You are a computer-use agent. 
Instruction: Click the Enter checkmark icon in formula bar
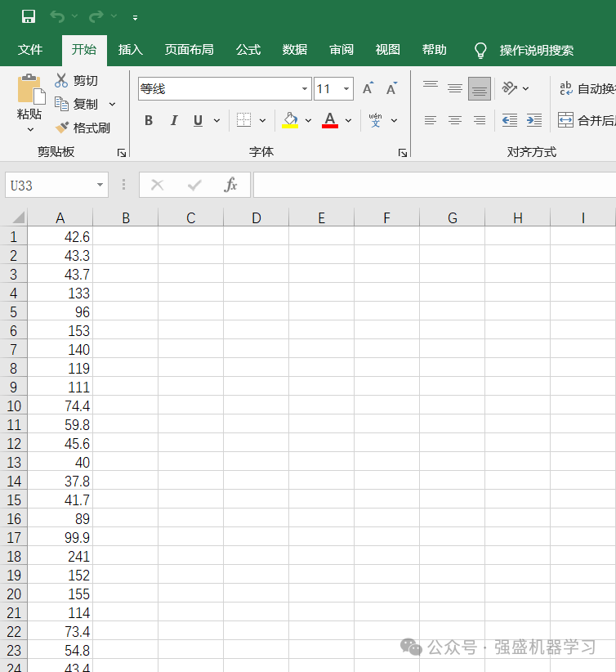pos(194,185)
